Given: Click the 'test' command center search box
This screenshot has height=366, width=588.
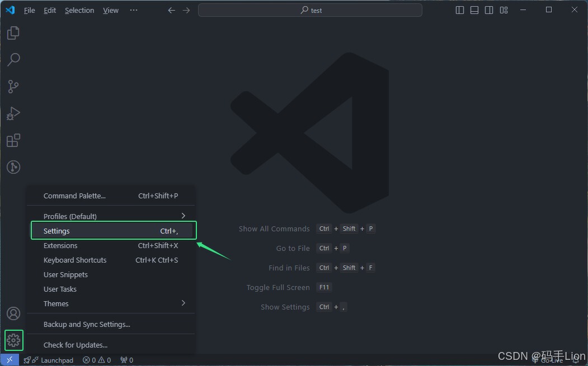Looking at the screenshot, I should click(310, 10).
